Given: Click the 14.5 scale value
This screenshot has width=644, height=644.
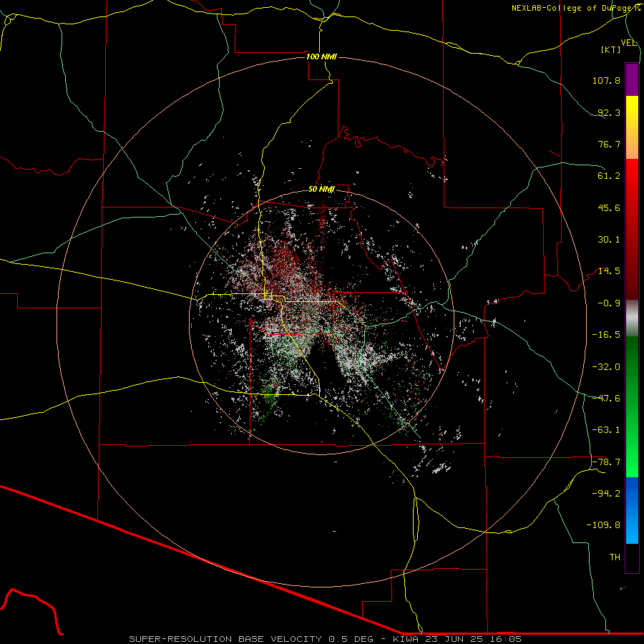Looking at the screenshot, I should (x=609, y=271).
